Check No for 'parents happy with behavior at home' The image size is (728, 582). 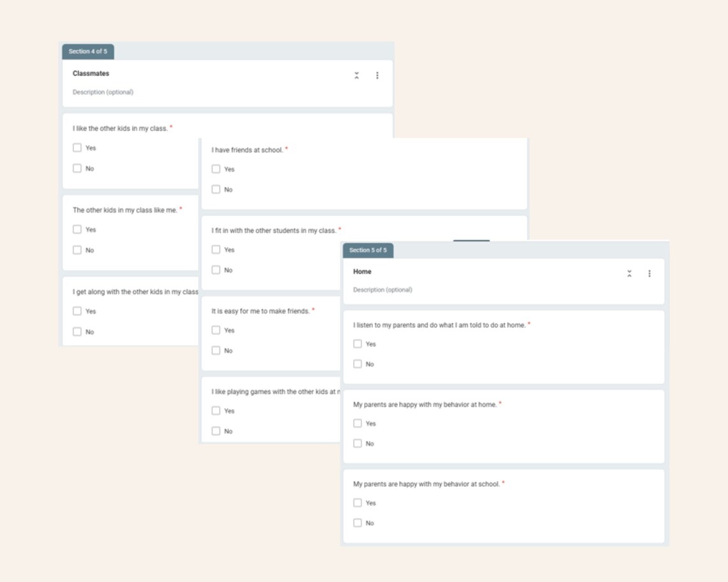[x=358, y=443]
